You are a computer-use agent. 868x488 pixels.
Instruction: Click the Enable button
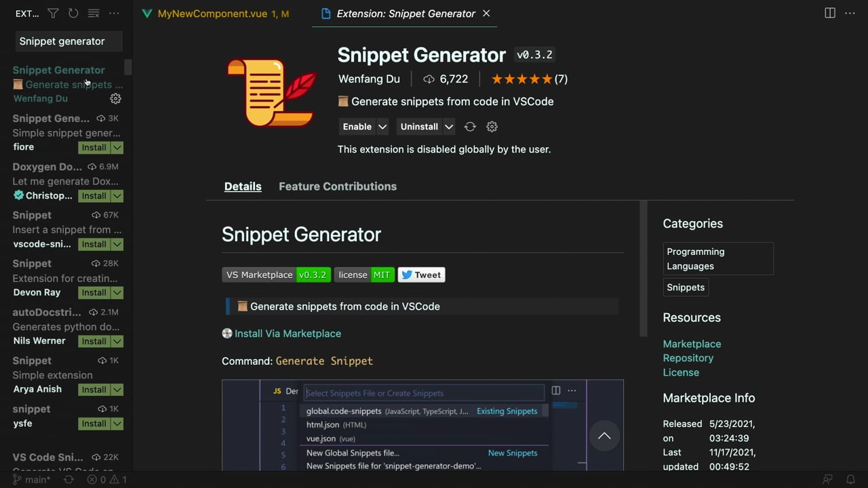(357, 127)
